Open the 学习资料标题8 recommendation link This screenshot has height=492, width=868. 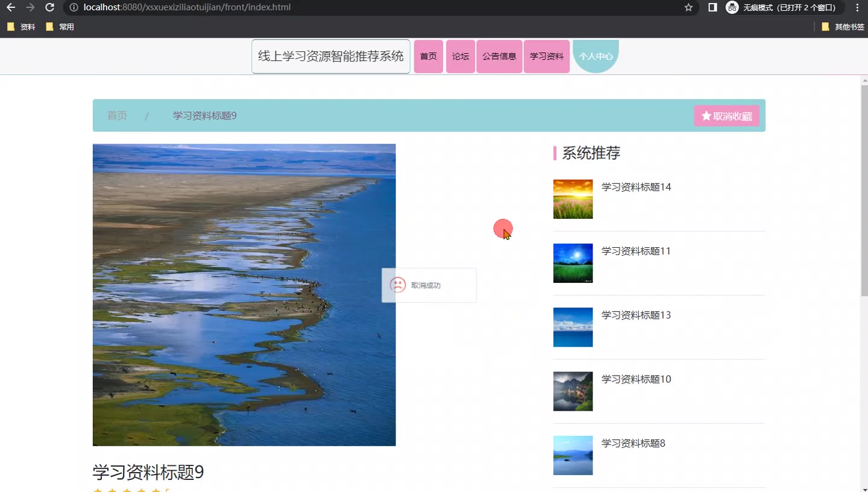(634, 443)
